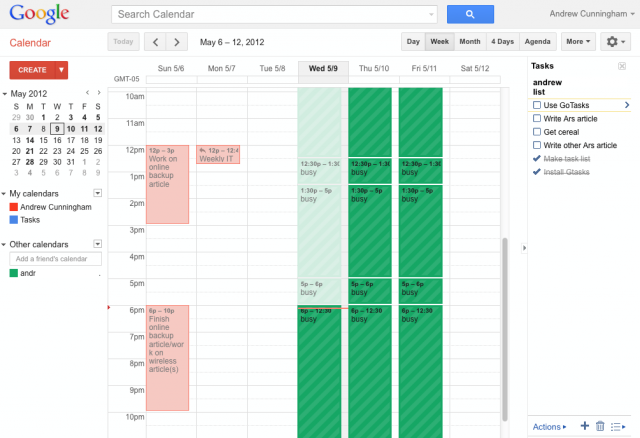Open the Actions menu in Tasks
This screenshot has width=640, height=438.
[549, 427]
